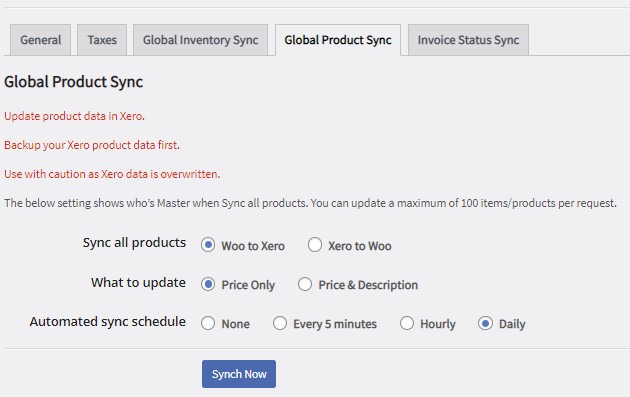Click 'Update product data in Xero.' text
The height and width of the screenshot is (397, 630).
tap(74, 116)
